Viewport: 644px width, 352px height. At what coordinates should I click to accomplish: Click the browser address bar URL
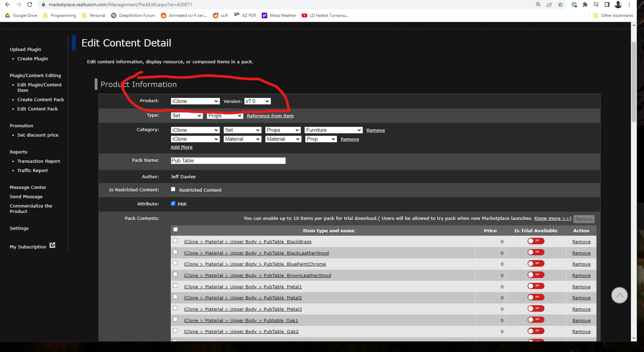click(x=121, y=4)
